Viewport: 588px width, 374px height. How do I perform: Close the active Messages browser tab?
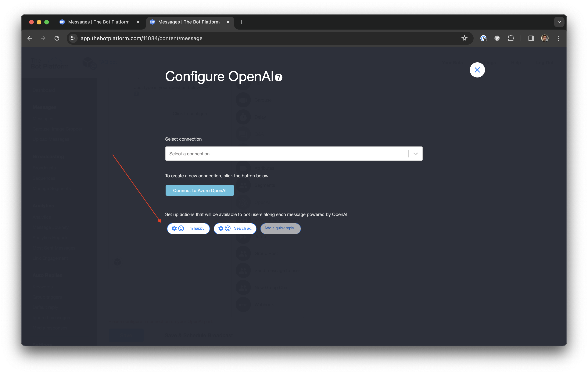228,22
